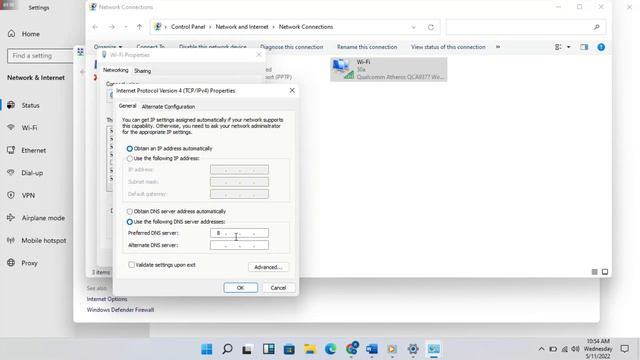This screenshot has height=360, width=640.
Task: Open the clock and date flyout
Action: (x=598, y=349)
